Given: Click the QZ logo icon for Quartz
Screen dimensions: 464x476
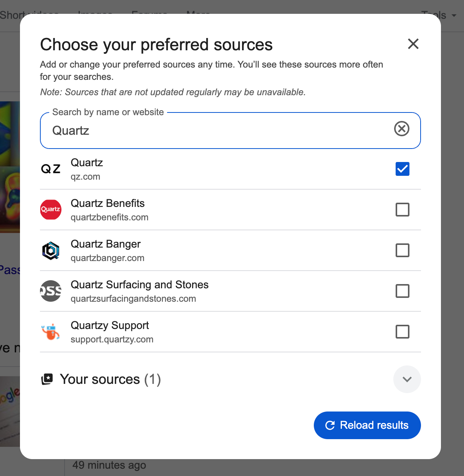Looking at the screenshot, I should 51,169.
